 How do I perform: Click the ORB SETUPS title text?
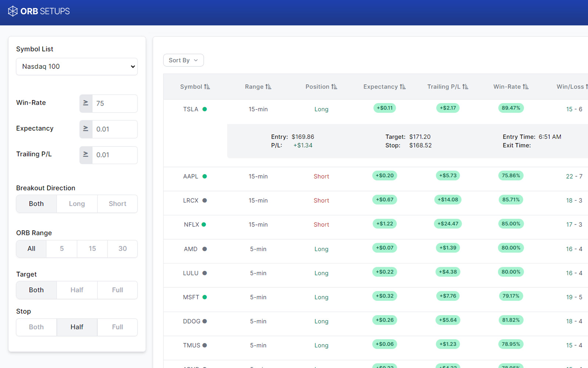pos(45,11)
